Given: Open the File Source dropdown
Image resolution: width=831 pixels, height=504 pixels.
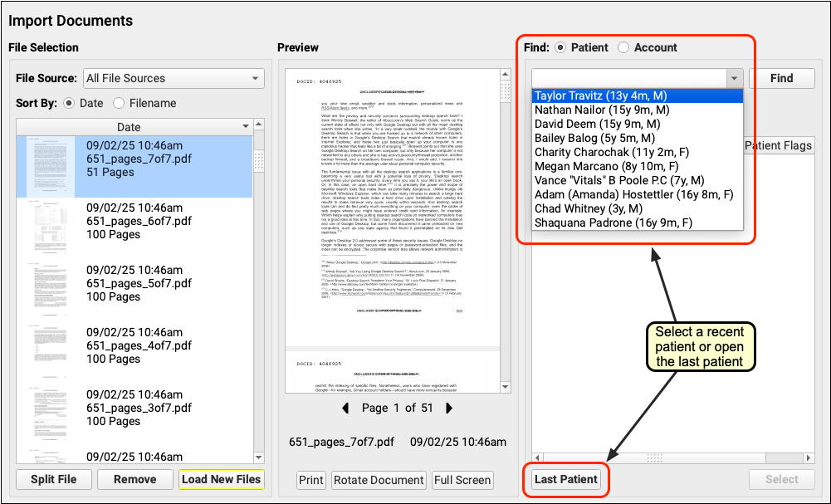Looking at the screenshot, I should click(174, 78).
